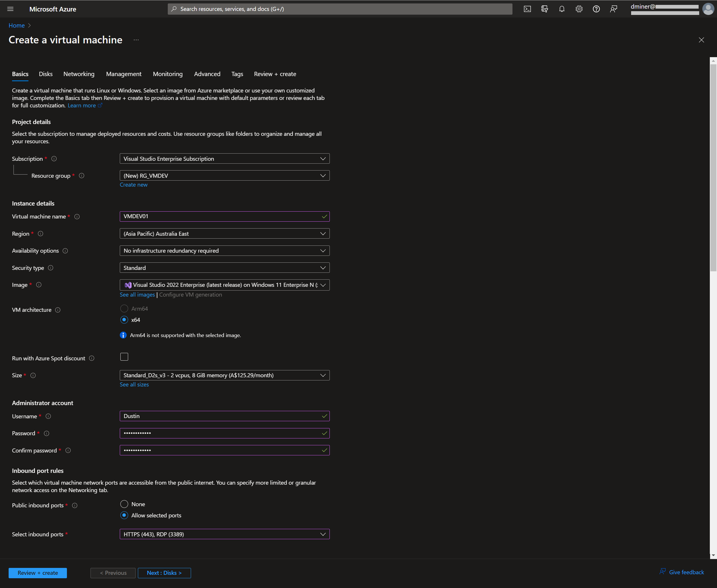Select Allow selected ports radio button

[x=124, y=515]
